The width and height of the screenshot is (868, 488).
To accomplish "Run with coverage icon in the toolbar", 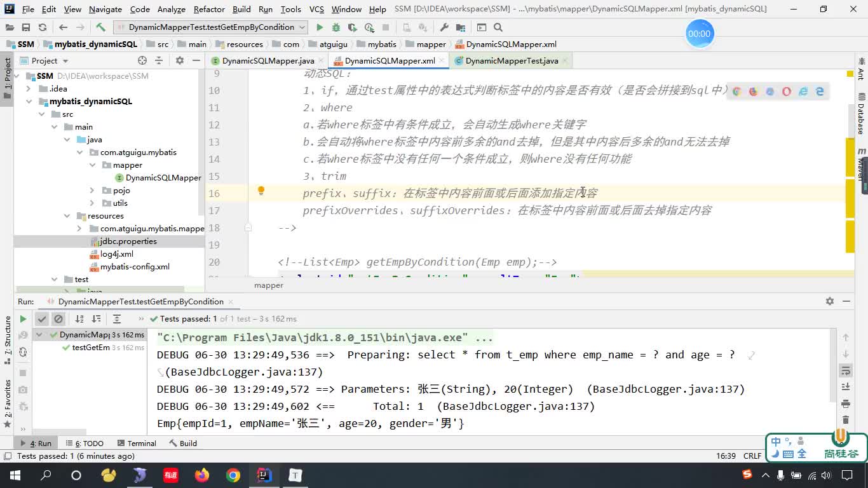I will pyautogui.click(x=352, y=27).
